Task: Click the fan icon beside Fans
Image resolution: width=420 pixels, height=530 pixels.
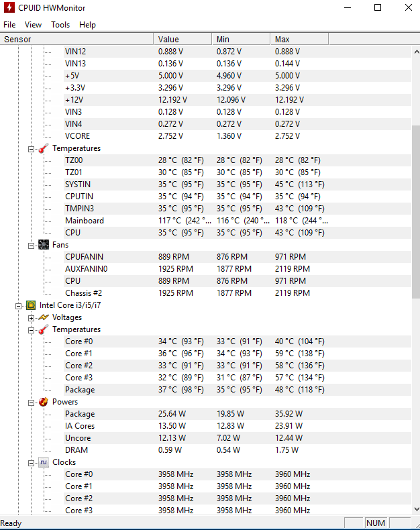Action: pos(44,245)
